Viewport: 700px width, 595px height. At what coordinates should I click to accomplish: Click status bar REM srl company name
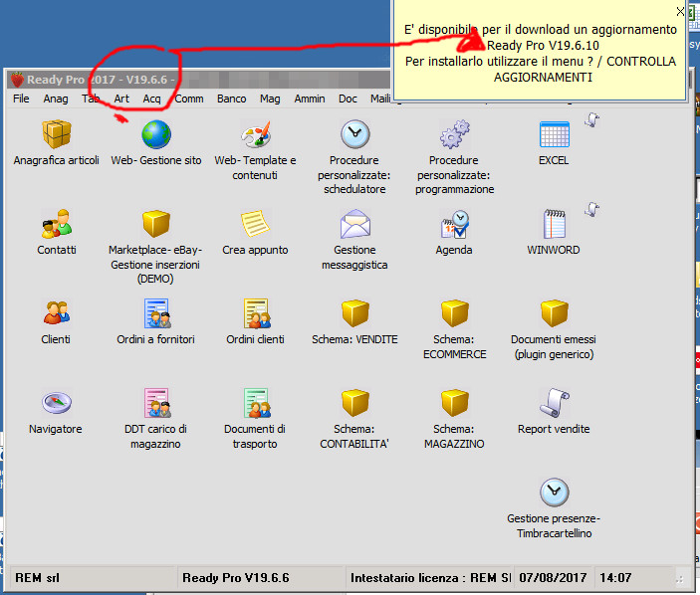38,578
